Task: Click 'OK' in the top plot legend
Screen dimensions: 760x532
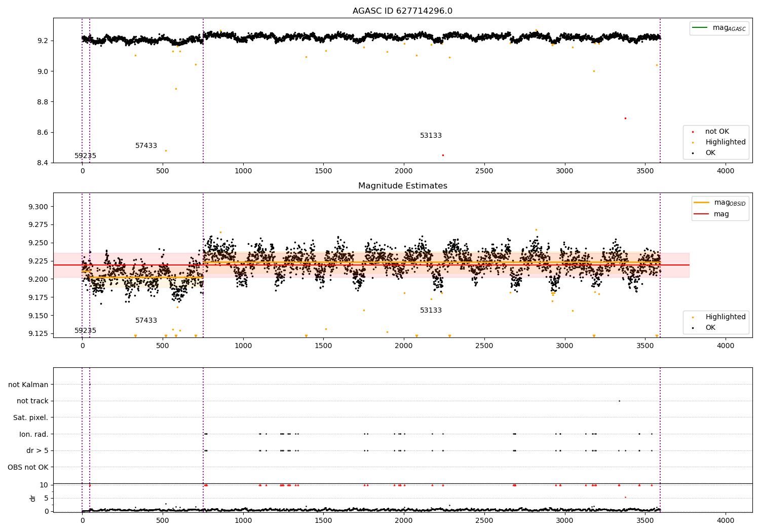Action: pos(710,153)
